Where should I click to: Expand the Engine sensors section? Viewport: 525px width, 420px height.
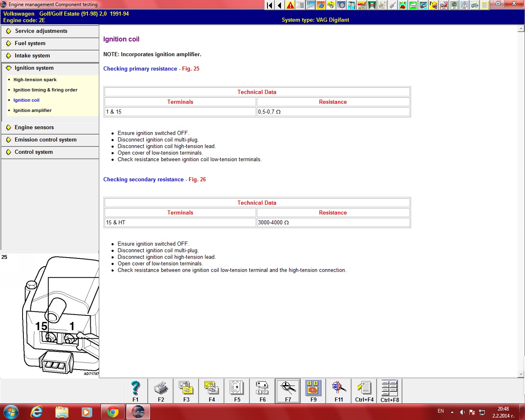pos(34,128)
